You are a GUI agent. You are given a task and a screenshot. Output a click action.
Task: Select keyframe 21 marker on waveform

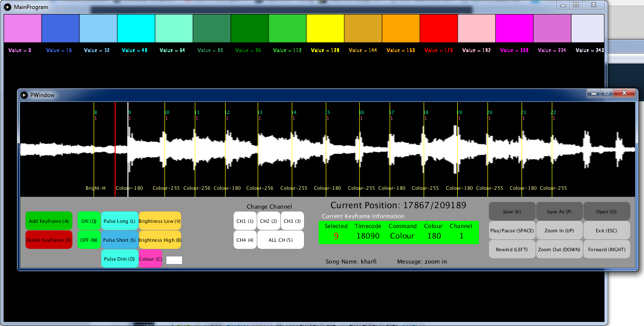click(x=522, y=149)
